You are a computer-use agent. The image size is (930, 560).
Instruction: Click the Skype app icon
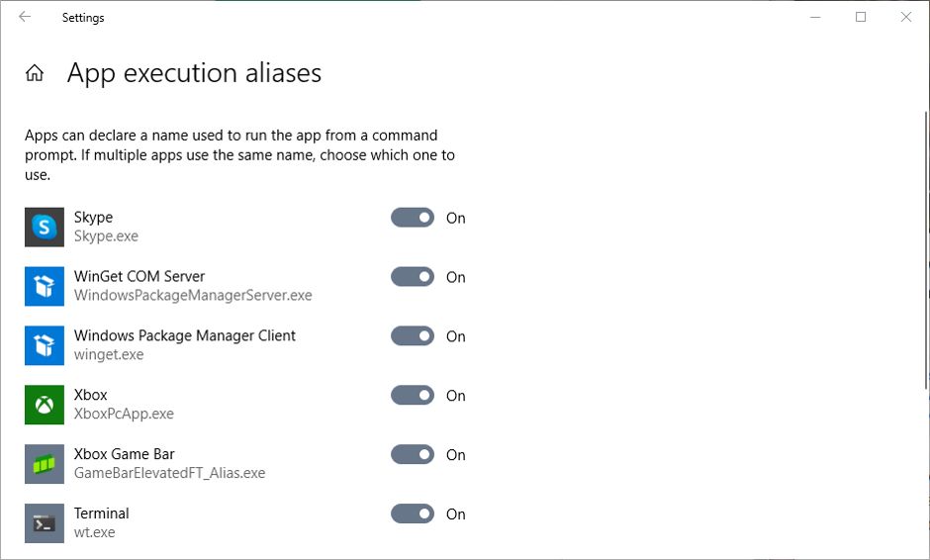[45, 227]
